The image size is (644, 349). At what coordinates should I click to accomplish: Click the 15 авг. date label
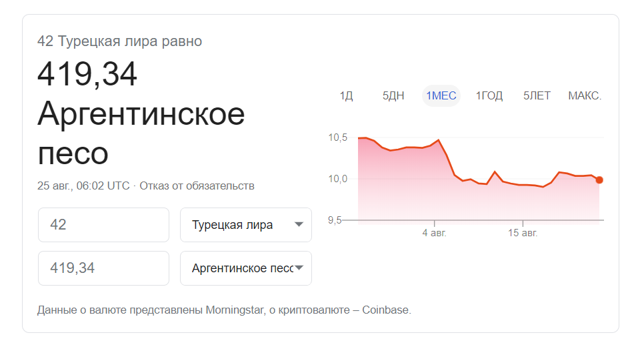(523, 234)
